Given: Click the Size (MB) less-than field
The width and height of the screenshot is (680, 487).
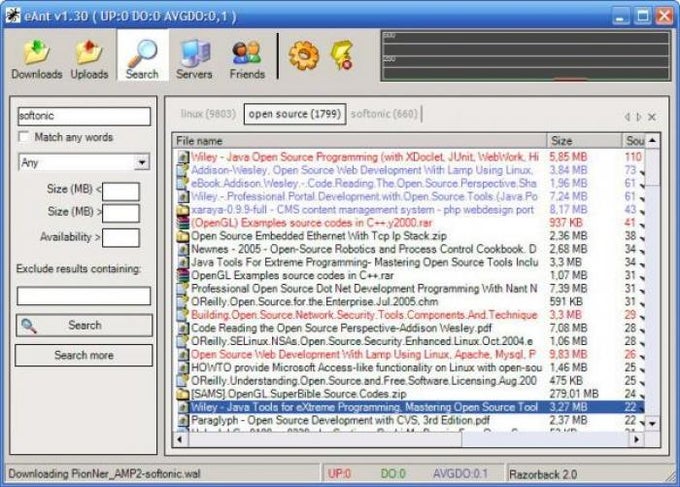Looking at the screenshot, I should coord(121,191).
